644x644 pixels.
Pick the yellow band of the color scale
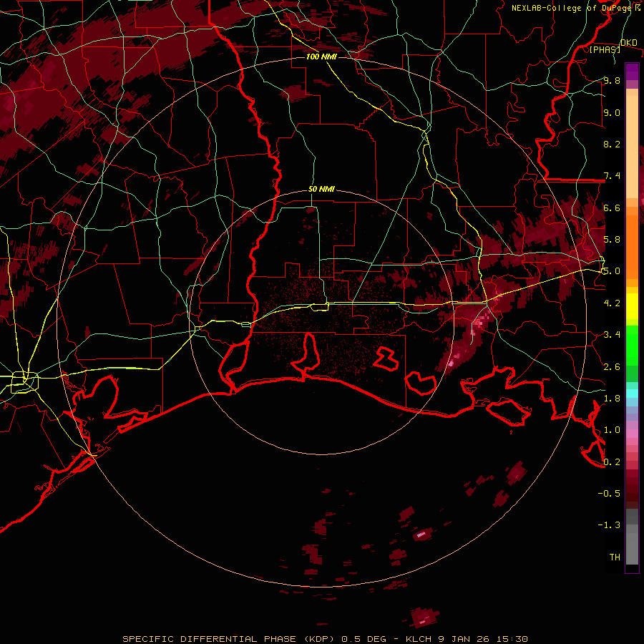(632, 306)
